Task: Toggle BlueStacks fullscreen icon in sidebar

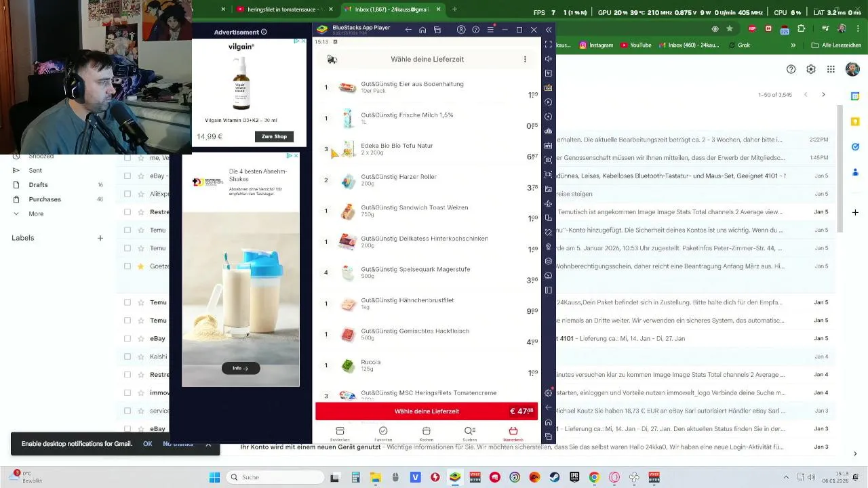Action: click(x=549, y=45)
